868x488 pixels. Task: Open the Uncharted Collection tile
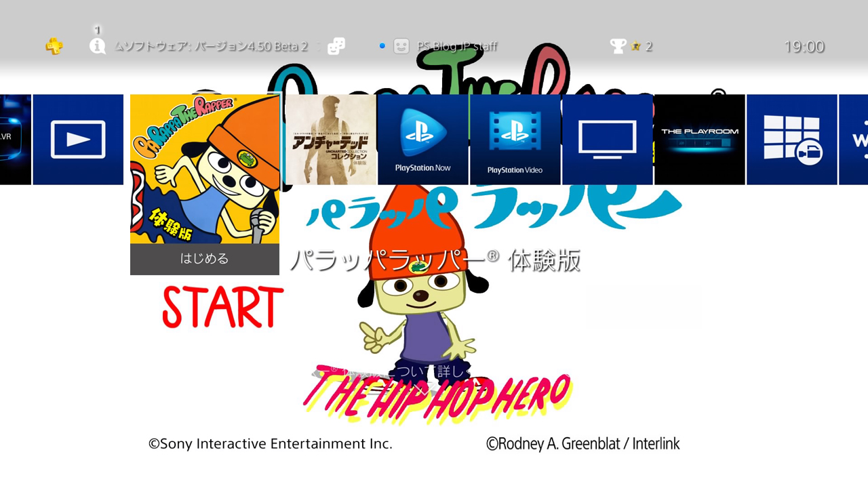[330, 139]
